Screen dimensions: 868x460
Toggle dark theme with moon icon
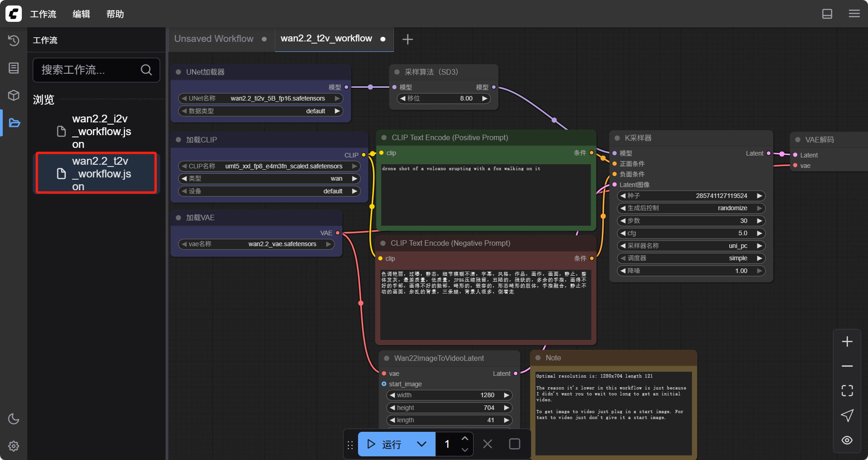[x=14, y=419]
